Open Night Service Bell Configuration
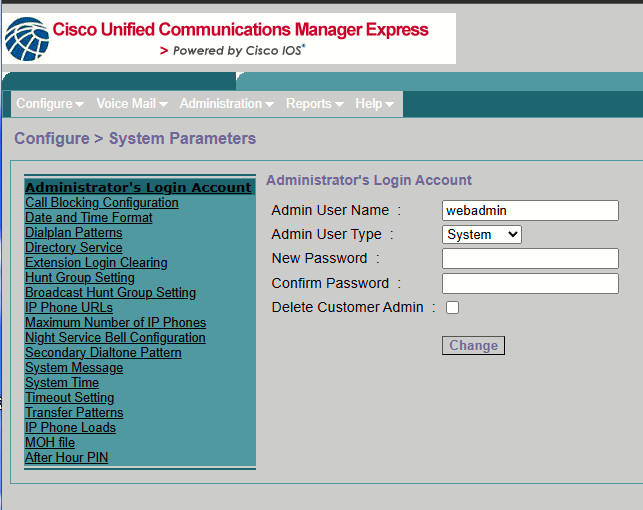 (115, 338)
